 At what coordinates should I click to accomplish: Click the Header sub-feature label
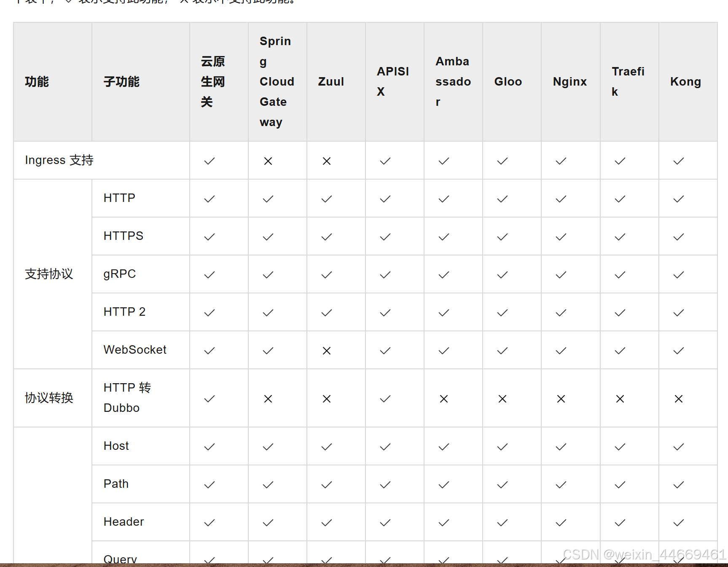click(124, 522)
